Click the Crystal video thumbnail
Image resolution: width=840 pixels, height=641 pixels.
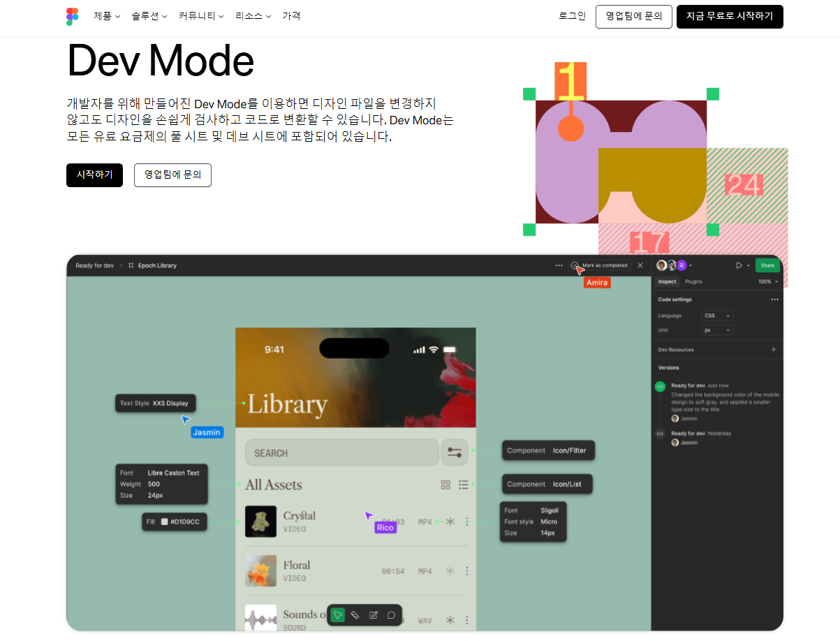pyautogui.click(x=260, y=522)
